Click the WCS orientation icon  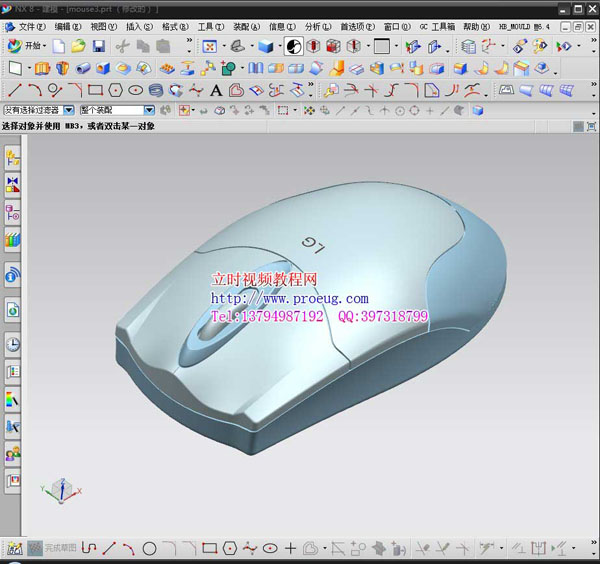pos(489,47)
